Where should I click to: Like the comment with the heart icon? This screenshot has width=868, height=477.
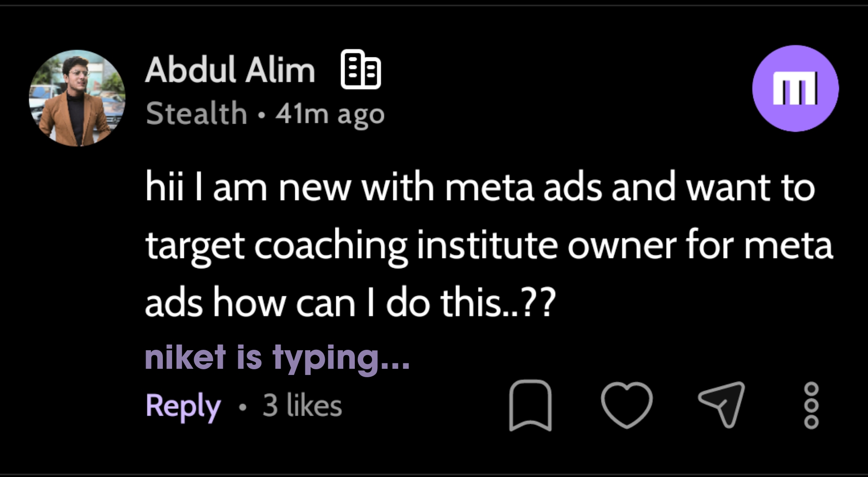[627, 405]
